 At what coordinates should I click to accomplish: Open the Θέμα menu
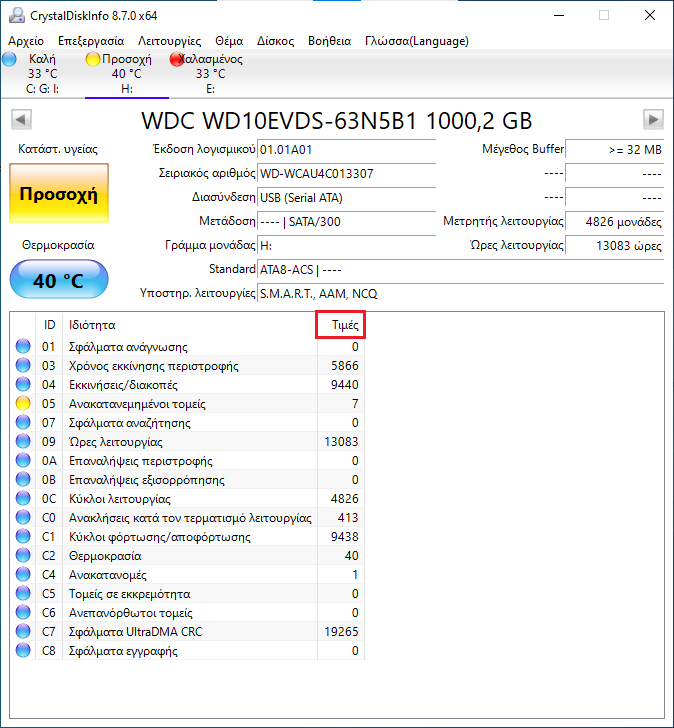click(229, 41)
